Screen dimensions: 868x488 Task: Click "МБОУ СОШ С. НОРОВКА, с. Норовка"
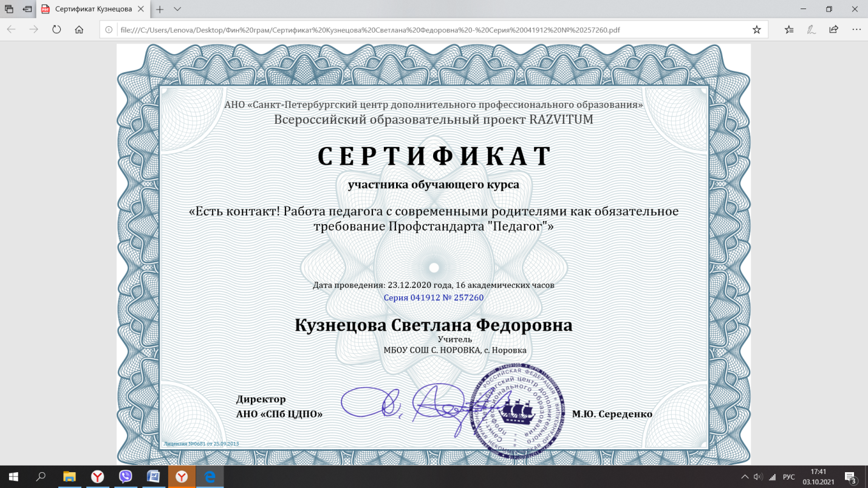tap(455, 350)
